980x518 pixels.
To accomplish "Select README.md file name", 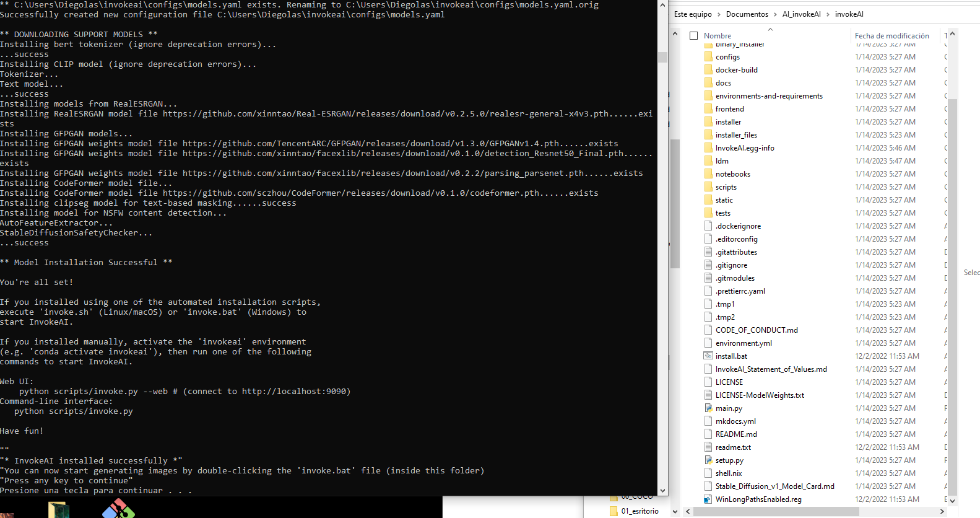I will tap(736, 434).
